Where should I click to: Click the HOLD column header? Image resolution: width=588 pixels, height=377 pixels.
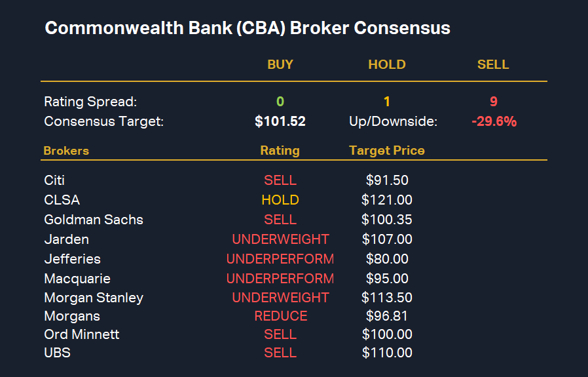[387, 64]
